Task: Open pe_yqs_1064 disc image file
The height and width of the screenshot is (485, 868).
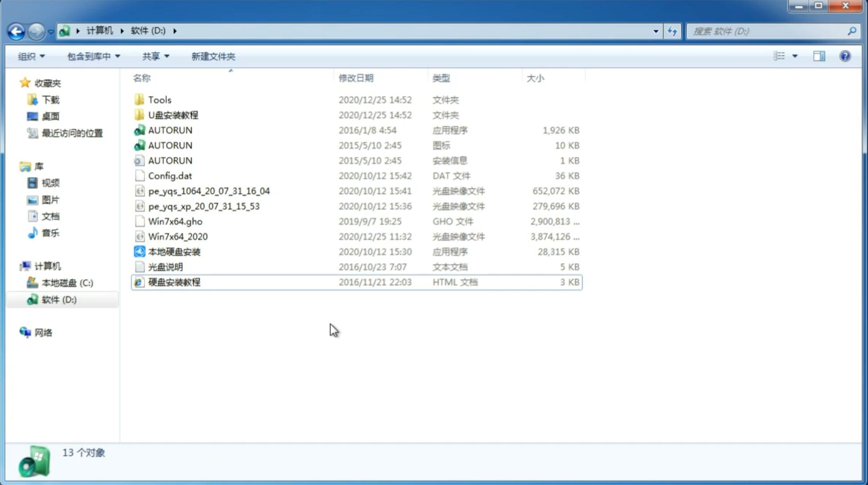Action: pos(209,191)
